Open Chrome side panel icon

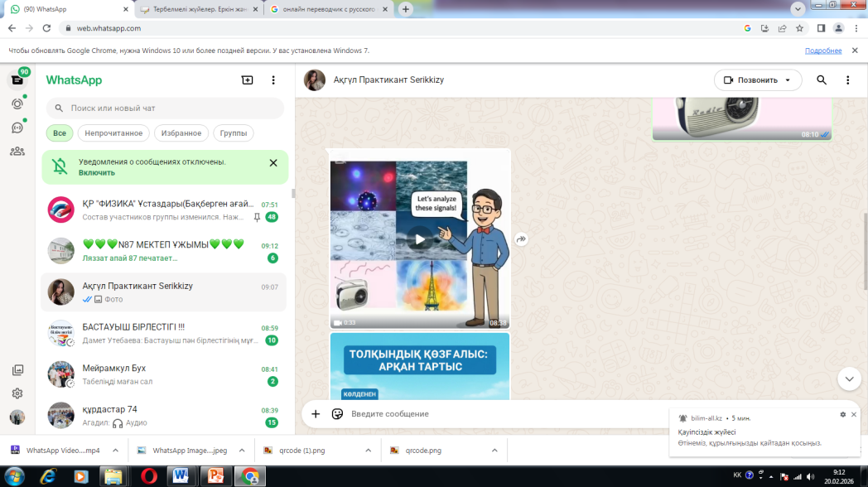tap(821, 28)
